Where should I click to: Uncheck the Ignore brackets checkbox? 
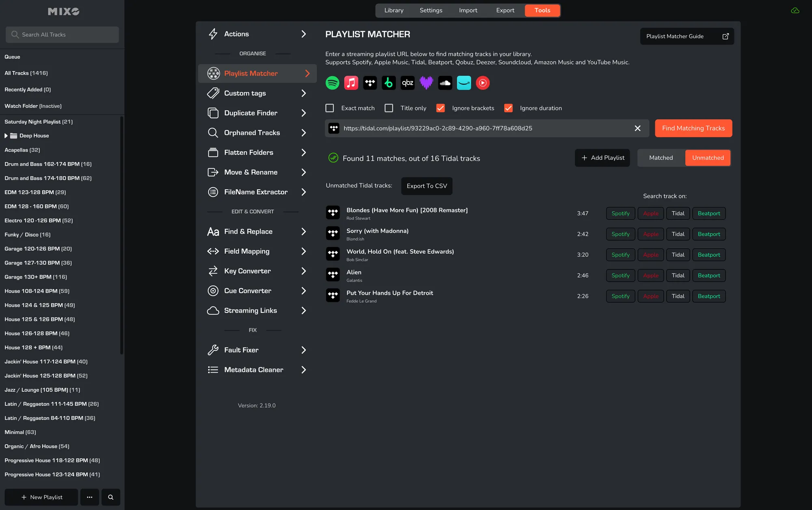[x=441, y=108]
